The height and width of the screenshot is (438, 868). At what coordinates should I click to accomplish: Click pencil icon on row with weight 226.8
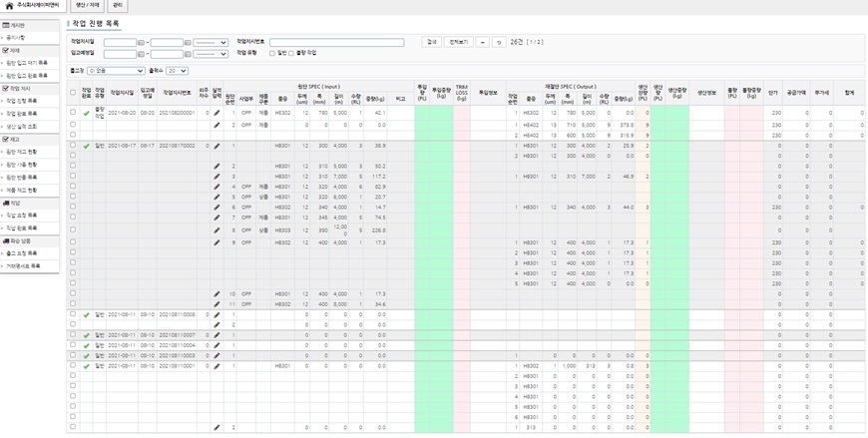pyautogui.click(x=217, y=229)
